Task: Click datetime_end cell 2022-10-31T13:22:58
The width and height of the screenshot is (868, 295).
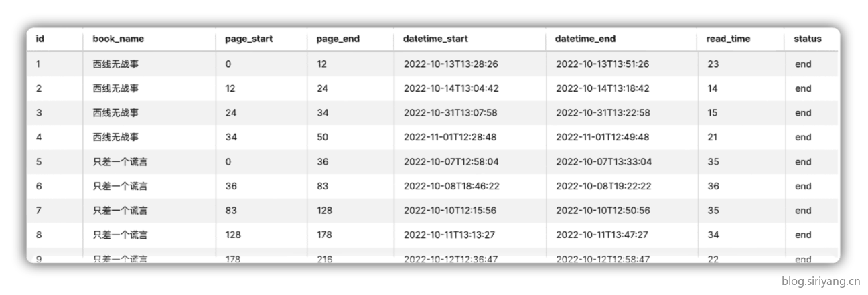Action: [603, 112]
